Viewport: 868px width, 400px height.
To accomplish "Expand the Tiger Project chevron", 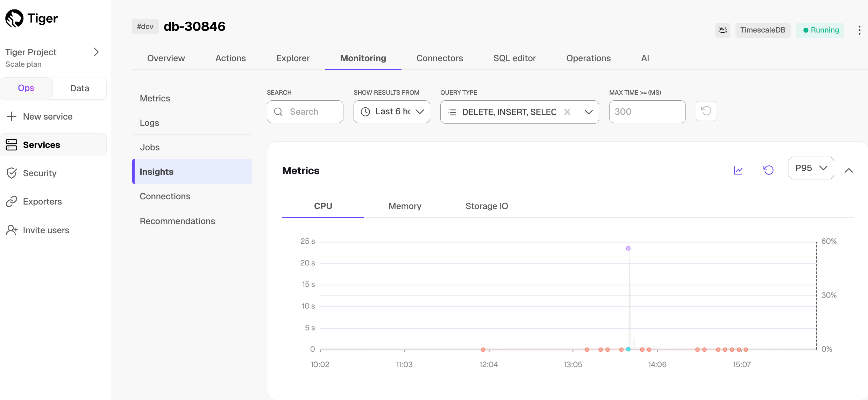I will click(x=96, y=52).
